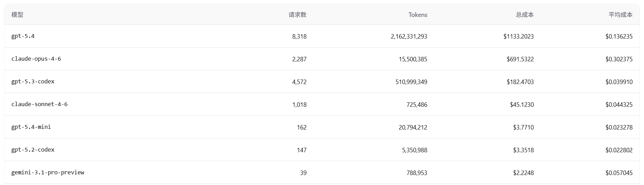
Task: Click the 725,486 tokens cell
Action: 417,105
